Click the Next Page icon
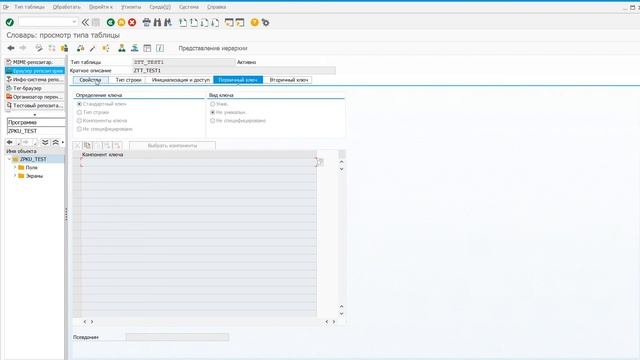 204,22
